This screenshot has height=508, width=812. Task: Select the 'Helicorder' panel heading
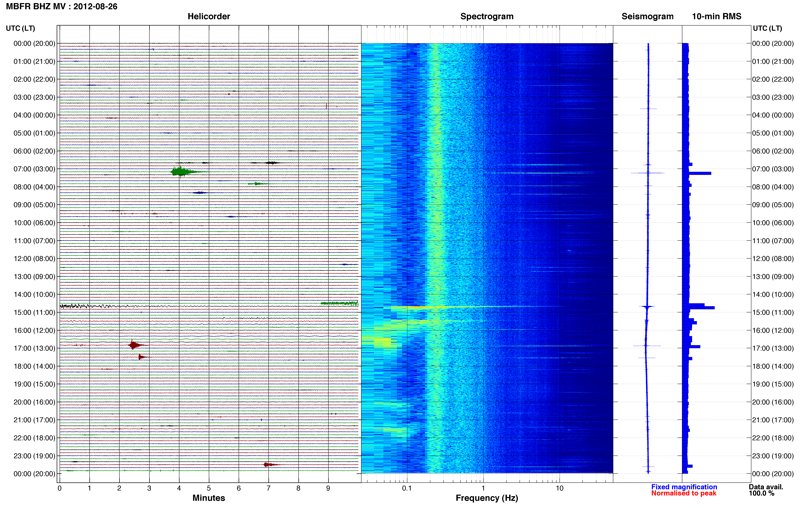tap(209, 16)
